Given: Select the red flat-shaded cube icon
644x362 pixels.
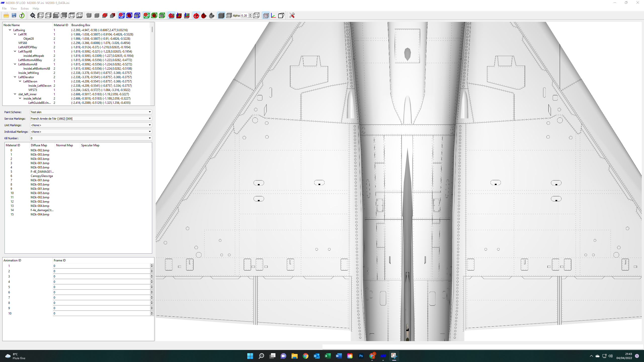Looking at the screenshot, I should (112, 16).
